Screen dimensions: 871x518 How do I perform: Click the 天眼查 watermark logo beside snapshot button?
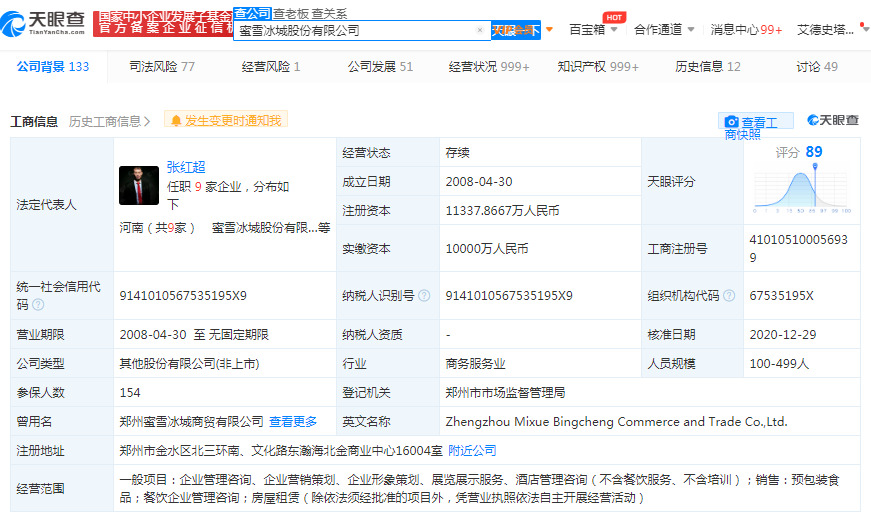pos(833,120)
